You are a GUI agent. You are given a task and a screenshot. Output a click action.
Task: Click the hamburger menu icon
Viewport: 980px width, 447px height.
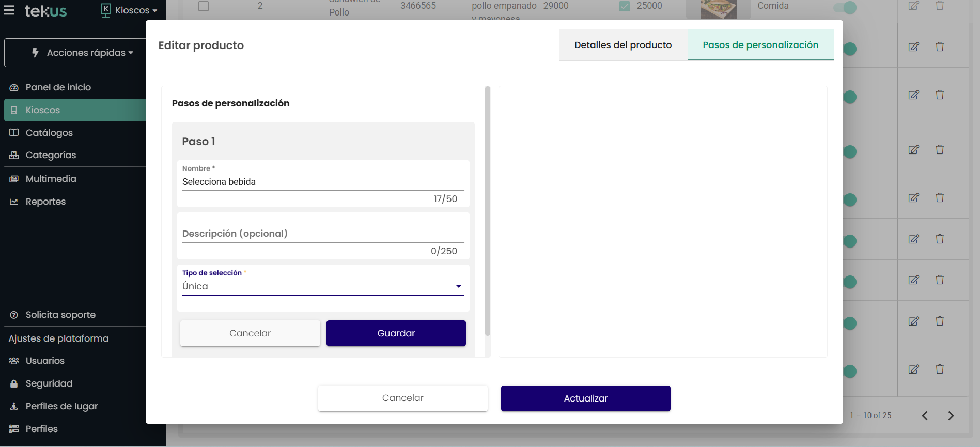click(9, 10)
